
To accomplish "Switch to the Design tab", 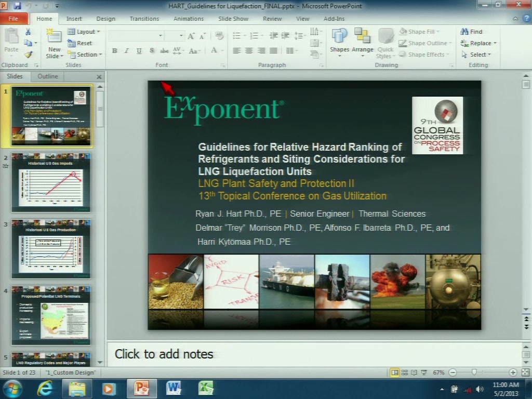I will click(x=105, y=19).
